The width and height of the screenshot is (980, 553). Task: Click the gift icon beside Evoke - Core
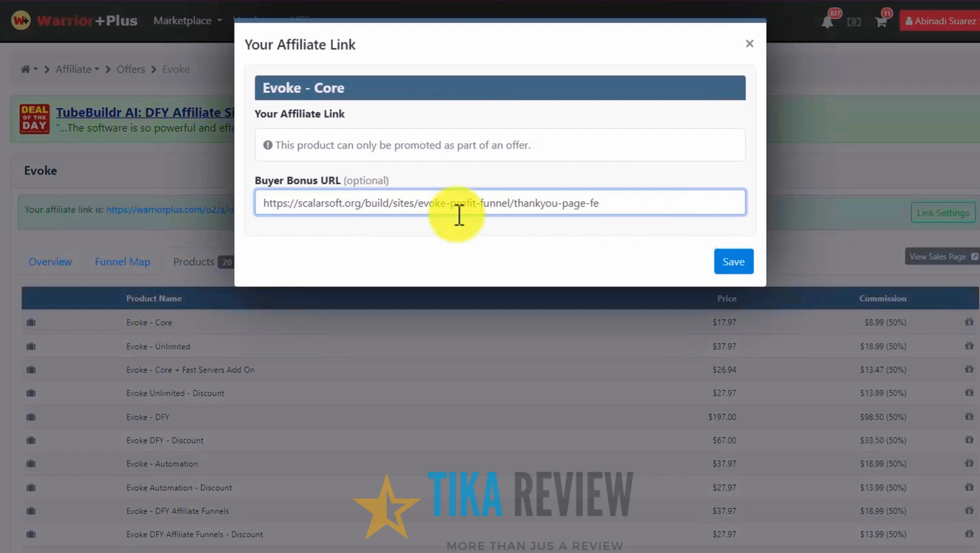(969, 322)
